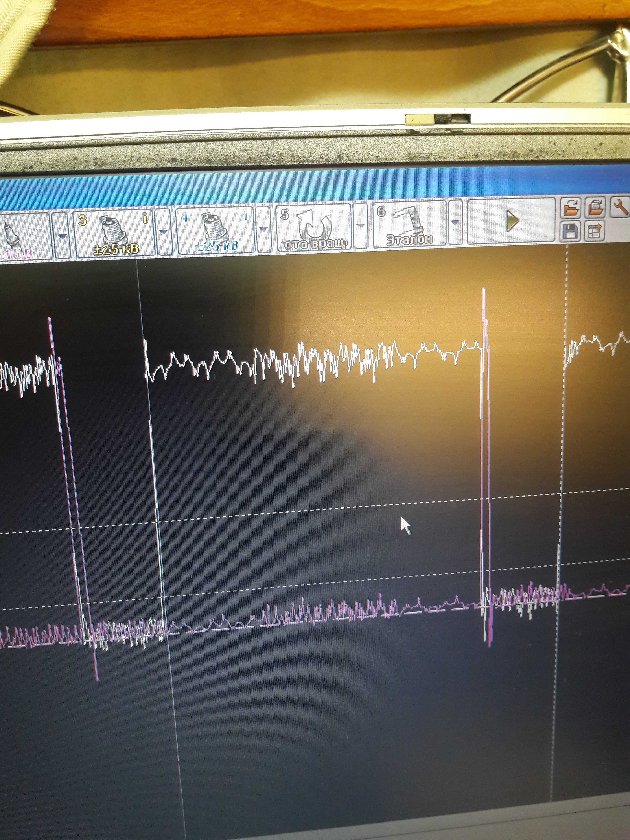Select channel 4 spark plug ±25 kV button
This screenshot has height=840, width=630.
(215, 230)
